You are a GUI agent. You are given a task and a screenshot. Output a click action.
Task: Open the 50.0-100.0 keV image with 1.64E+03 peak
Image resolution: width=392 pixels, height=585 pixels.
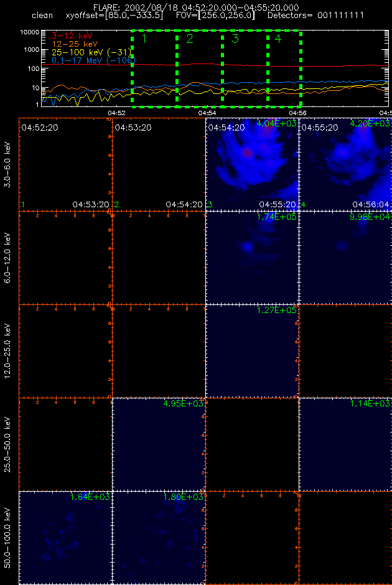point(65,538)
